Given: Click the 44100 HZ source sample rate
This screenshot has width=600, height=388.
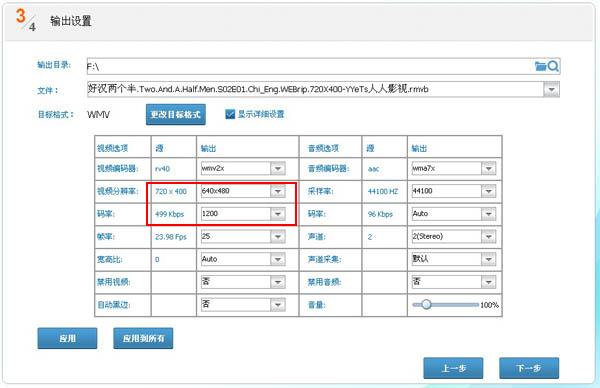Looking at the screenshot, I should [x=383, y=191].
